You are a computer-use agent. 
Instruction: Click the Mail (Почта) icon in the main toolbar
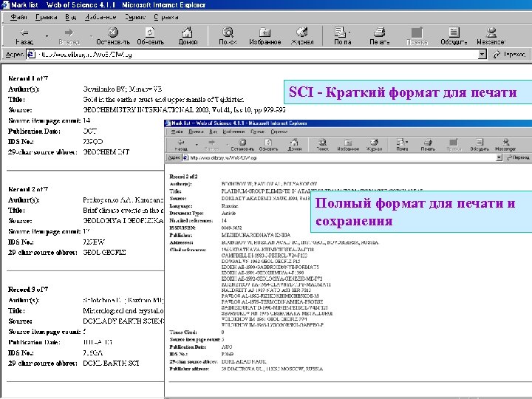pyautogui.click(x=340, y=32)
